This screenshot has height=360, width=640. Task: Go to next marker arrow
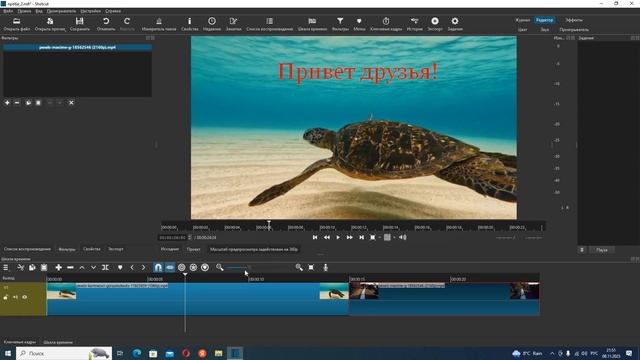click(143, 267)
